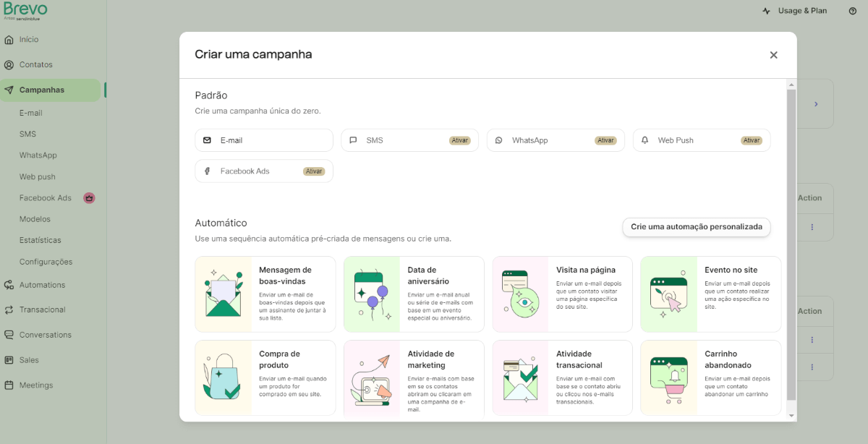Screen dimensions: 868x444
Task: Click the Mensagem de boas-vindas envelope illustration
Action: coord(224,294)
